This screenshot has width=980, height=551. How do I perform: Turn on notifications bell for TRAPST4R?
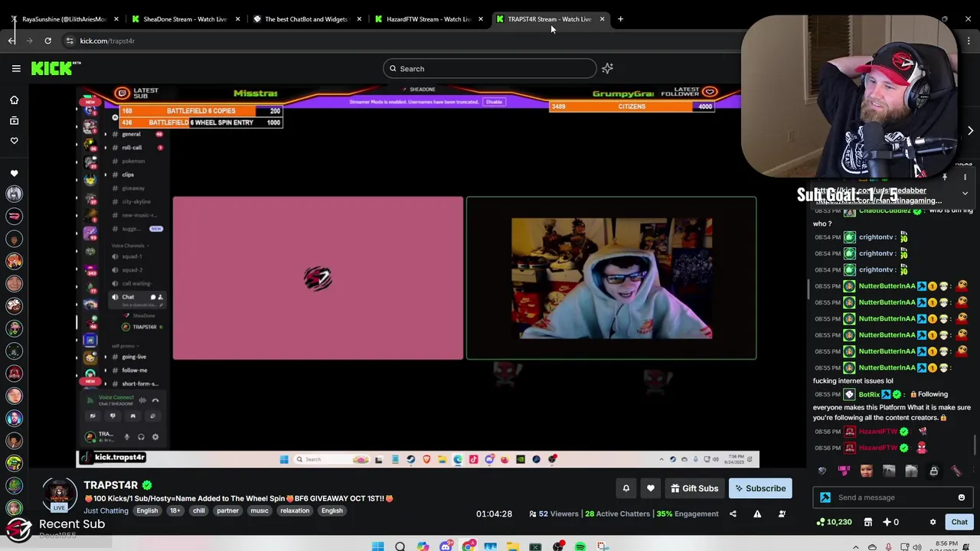pyautogui.click(x=626, y=488)
